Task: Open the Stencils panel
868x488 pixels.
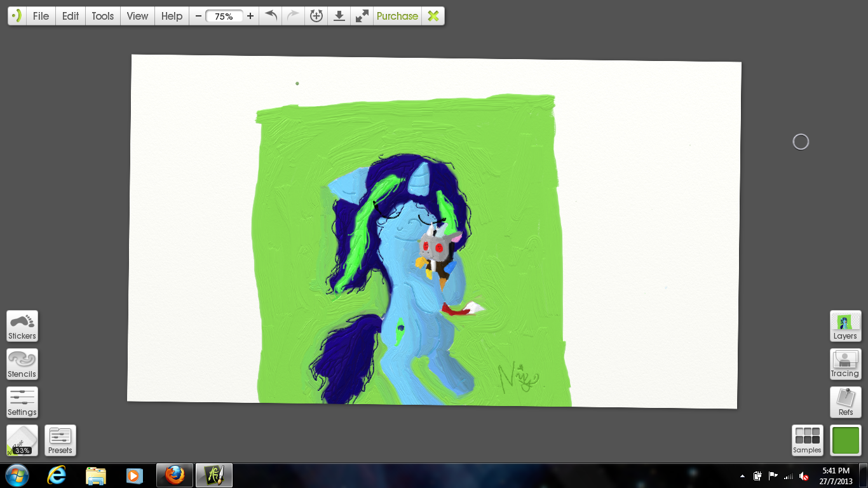Action: pos(22,364)
